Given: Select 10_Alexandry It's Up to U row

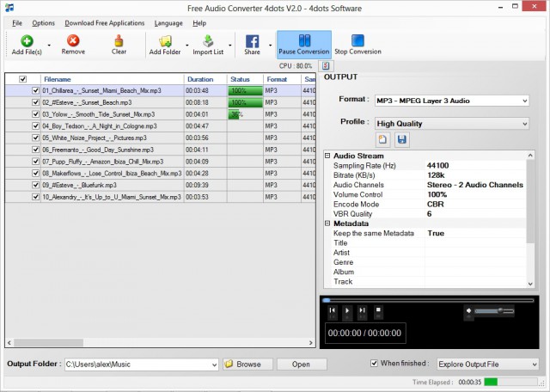Looking at the screenshot, I should (x=161, y=197).
